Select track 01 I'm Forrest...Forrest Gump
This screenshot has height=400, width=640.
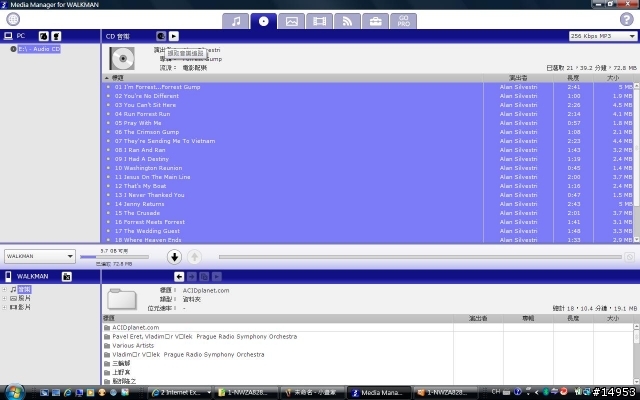368,87
